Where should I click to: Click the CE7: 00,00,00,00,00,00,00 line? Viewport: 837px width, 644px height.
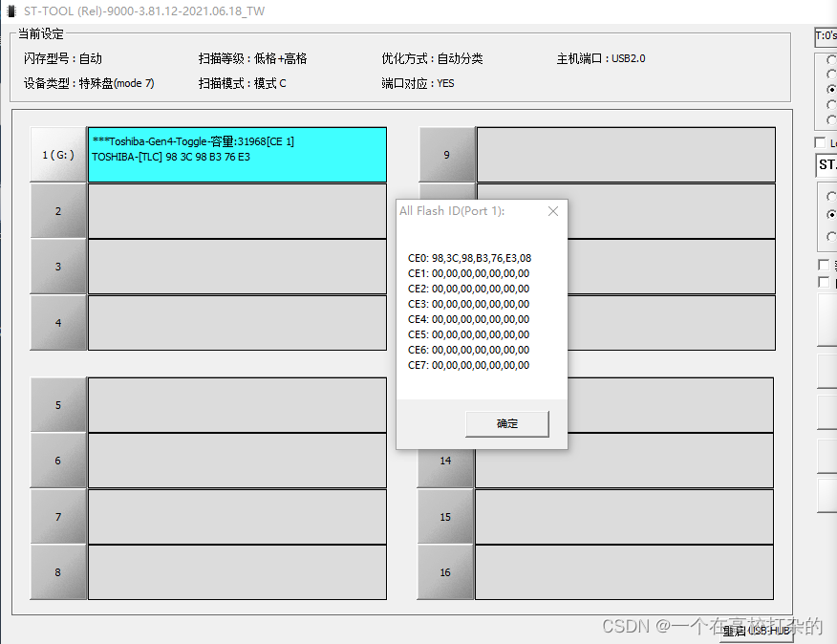point(468,365)
